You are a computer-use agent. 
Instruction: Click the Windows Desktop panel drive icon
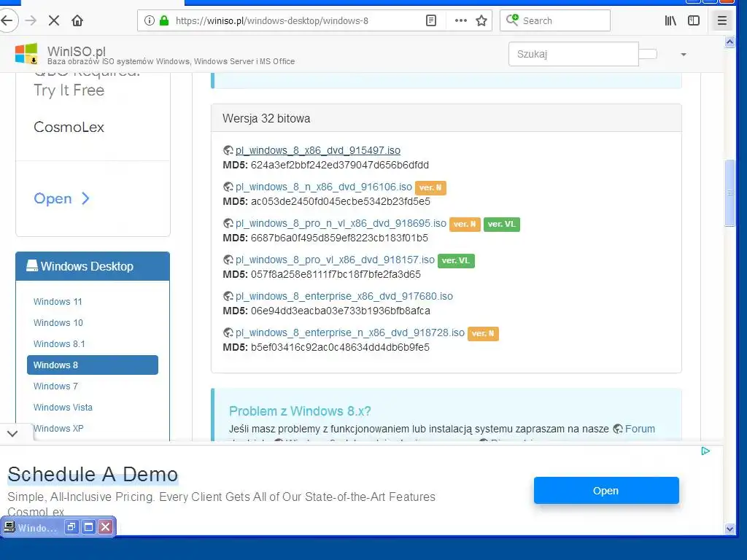(x=32, y=265)
